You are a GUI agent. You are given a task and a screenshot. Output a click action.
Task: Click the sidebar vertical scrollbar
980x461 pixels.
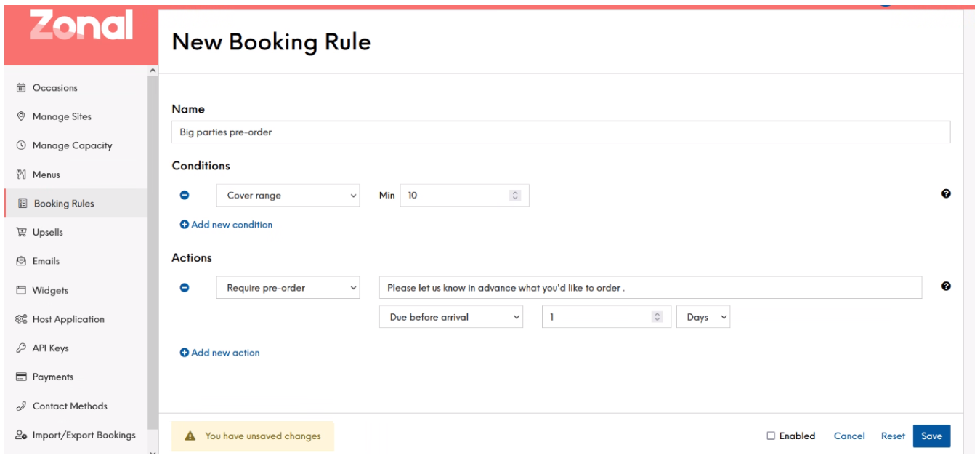(153, 251)
